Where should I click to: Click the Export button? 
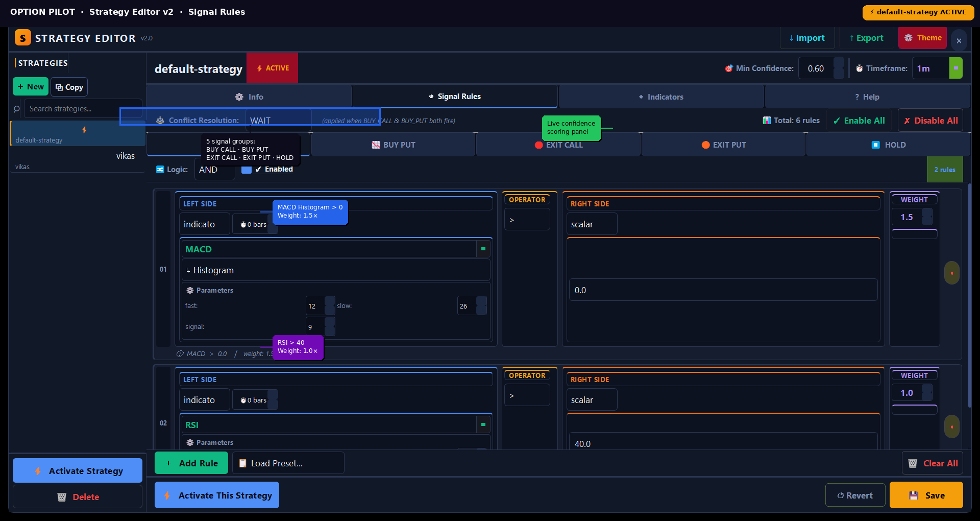[866, 38]
